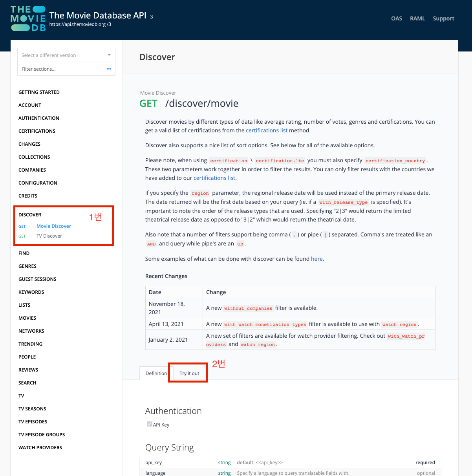Open the discover examples 'here' link
The image size is (472, 476).
pyautogui.click(x=316, y=259)
